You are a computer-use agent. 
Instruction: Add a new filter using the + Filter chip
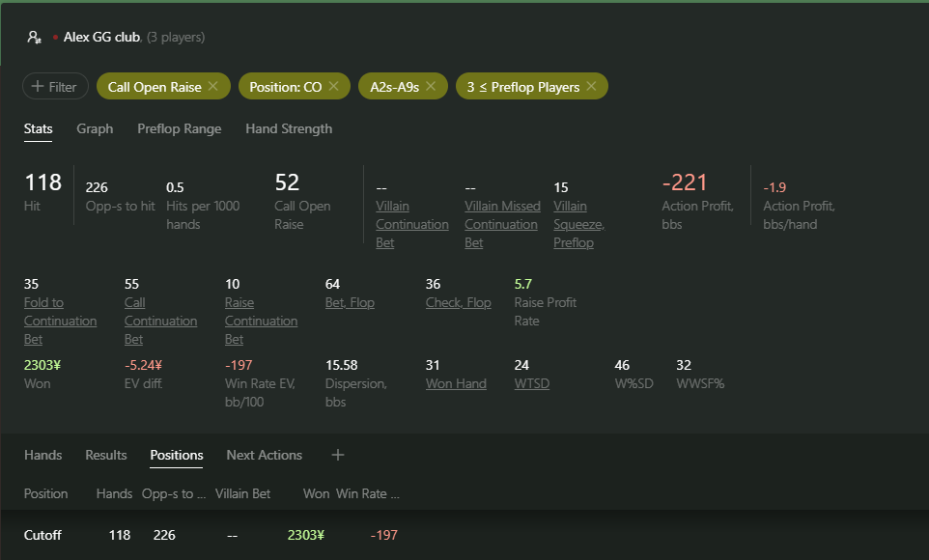[x=55, y=86]
